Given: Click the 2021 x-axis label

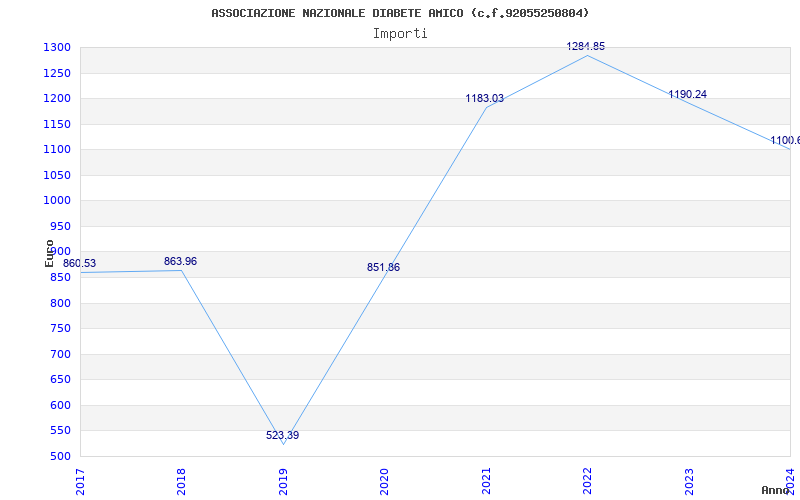Looking at the screenshot, I should pos(486,482).
